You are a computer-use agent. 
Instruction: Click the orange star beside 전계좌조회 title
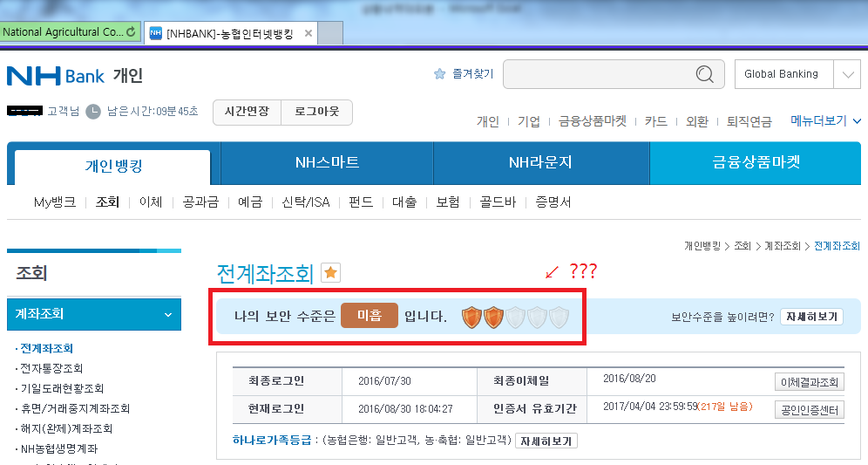click(331, 273)
